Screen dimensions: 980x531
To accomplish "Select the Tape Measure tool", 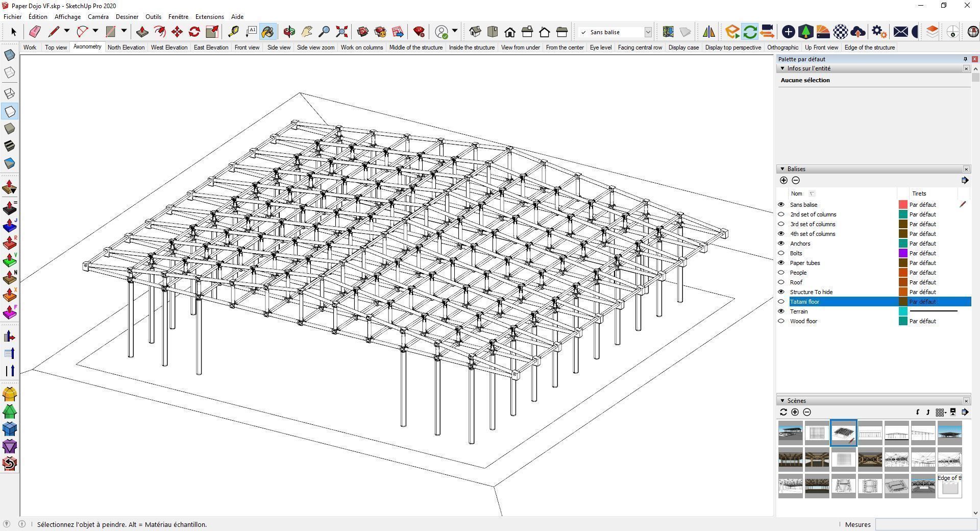I will click(233, 32).
